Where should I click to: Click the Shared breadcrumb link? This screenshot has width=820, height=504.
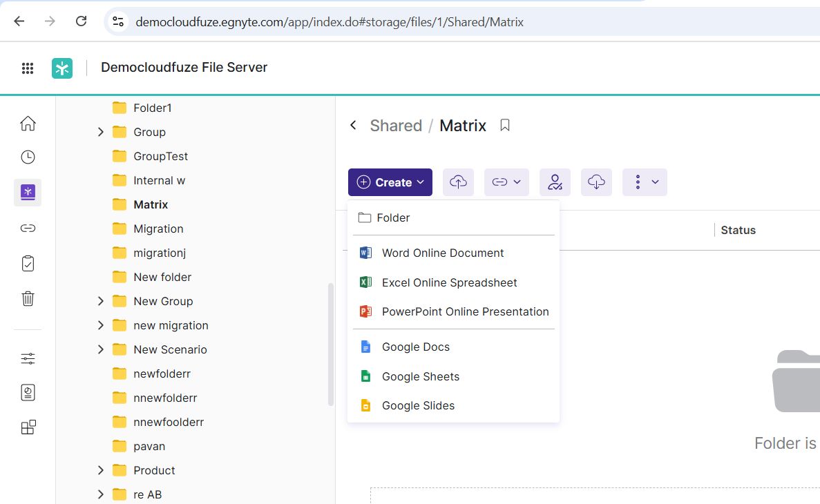coord(396,126)
